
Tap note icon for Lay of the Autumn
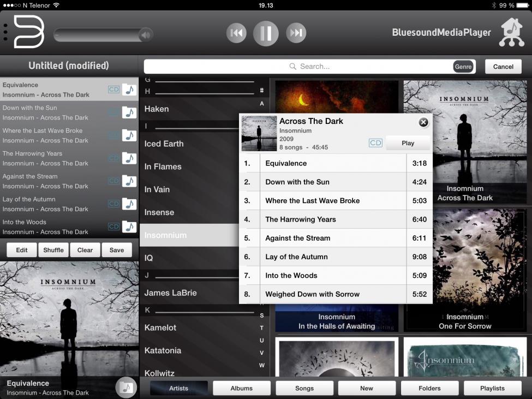tap(129, 204)
